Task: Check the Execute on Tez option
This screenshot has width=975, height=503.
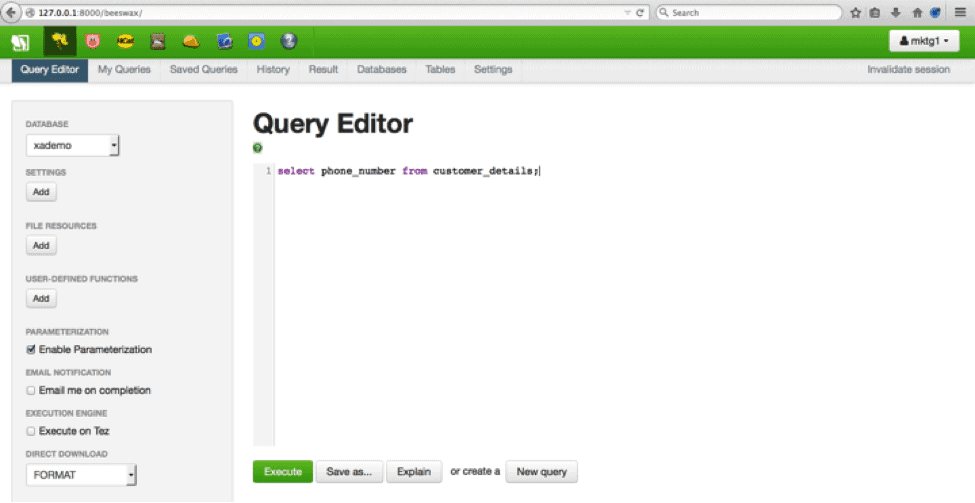Action: click(x=31, y=431)
